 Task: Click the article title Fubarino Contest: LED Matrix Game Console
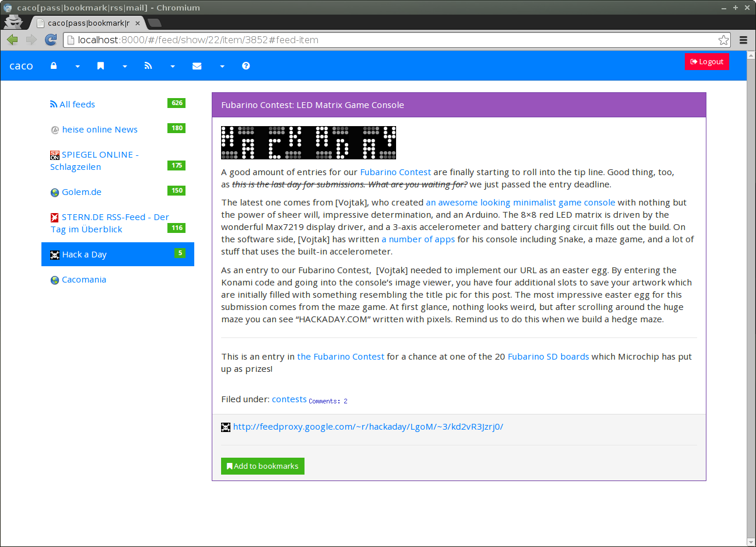click(x=313, y=105)
